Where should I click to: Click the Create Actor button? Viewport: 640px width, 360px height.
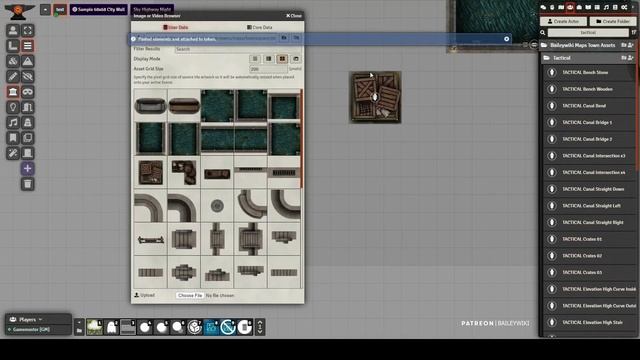pyautogui.click(x=563, y=21)
